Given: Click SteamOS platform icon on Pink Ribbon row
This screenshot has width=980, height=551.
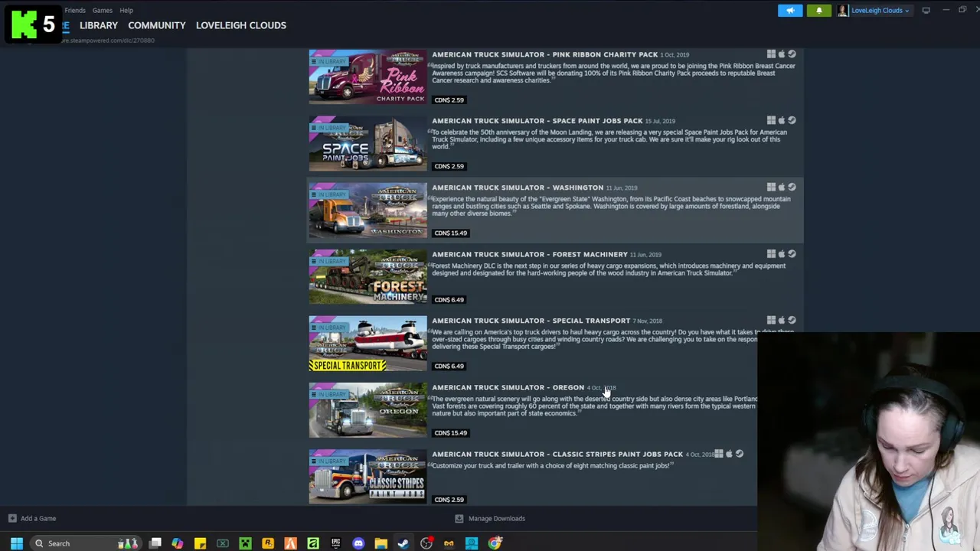Looking at the screenshot, I should (792, 54).
